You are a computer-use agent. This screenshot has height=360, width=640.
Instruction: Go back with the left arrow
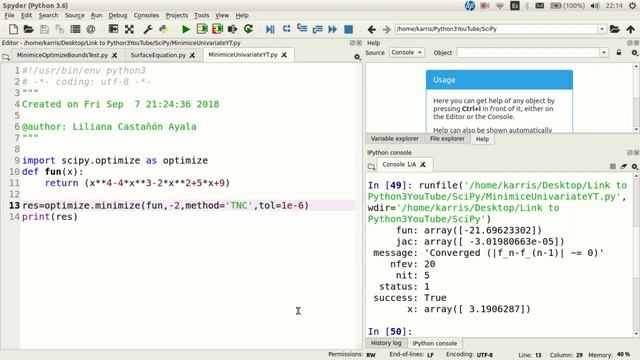371,29
